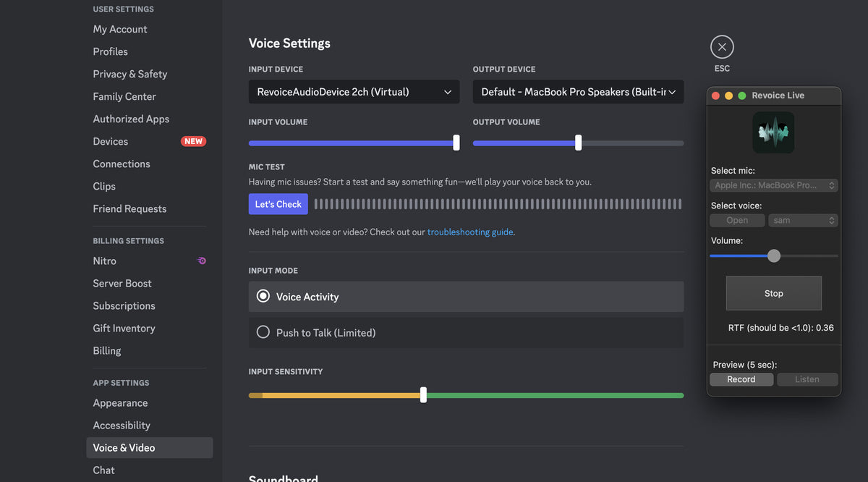Click the Input Sensitivity slider handle
Image resolution: width=868 pixels, height=482 pixels.
[x=423, y=395]
